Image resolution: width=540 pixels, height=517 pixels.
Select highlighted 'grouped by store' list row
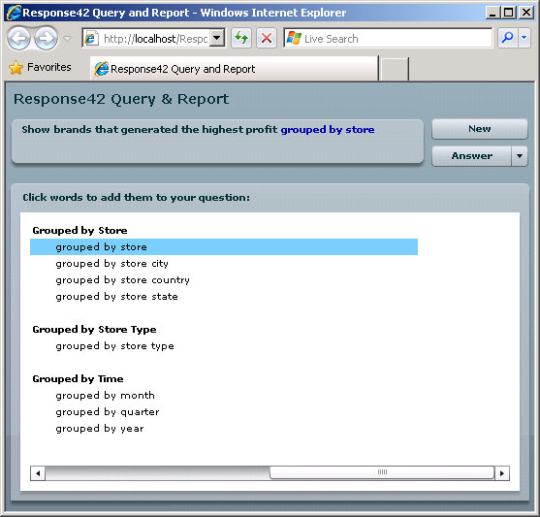(x=224, y=247)
